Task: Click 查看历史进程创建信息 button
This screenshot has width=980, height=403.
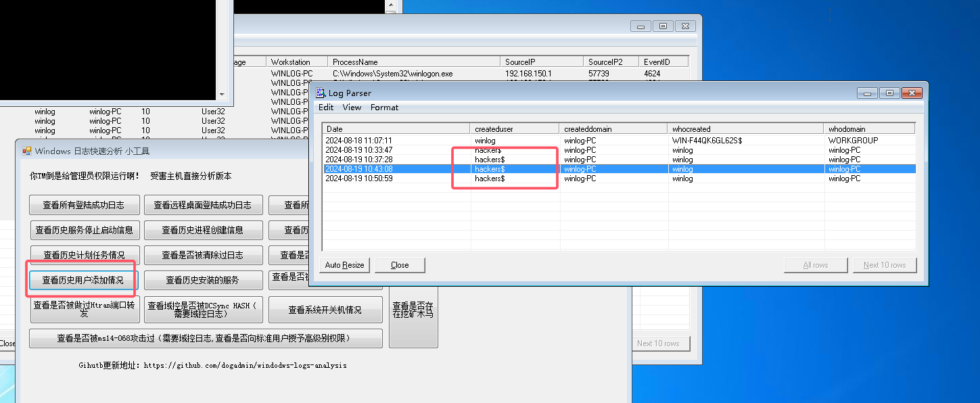Action: point(202,230)
